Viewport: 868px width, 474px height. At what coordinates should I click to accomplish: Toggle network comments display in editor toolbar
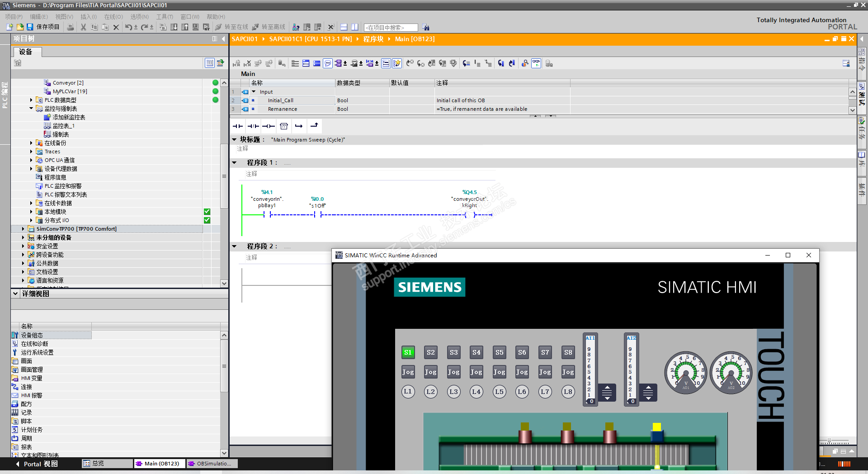click(328, 63)
